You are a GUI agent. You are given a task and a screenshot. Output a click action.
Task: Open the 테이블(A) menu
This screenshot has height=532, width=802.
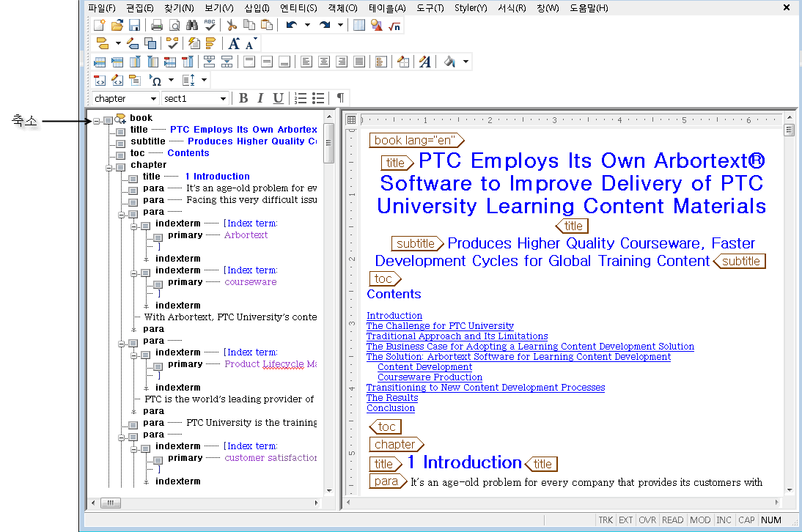387,8
